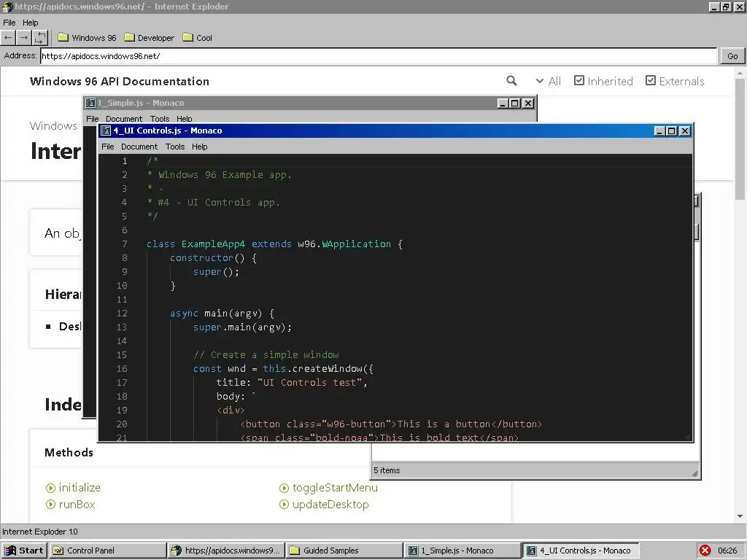Click the taskbar clock 06:26
747x560 pixels.
pyautogui.click(x=727, y=551)
